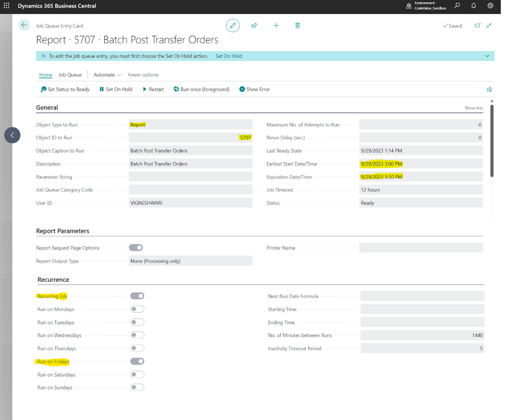Click the Printer Name field

coord(421,248)
